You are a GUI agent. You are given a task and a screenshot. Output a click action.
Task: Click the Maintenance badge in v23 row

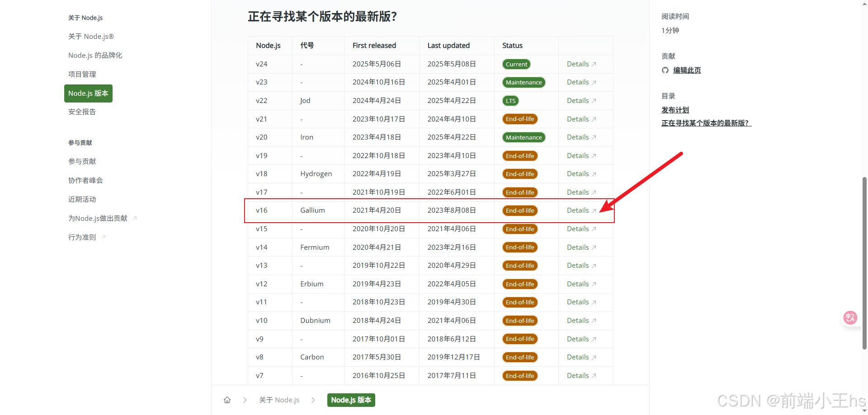pyautogui.click(x=524, y=82)
